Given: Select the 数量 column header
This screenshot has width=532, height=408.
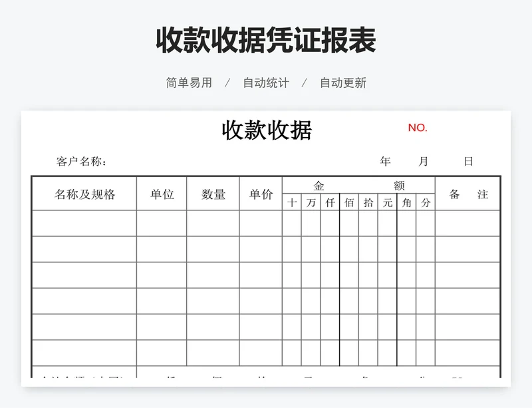Looking at the screenshot, I should pos(213,194).
